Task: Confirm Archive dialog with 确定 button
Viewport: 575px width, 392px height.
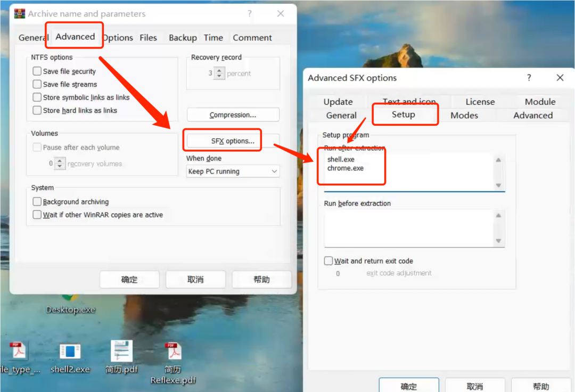Action: (129, 280)
